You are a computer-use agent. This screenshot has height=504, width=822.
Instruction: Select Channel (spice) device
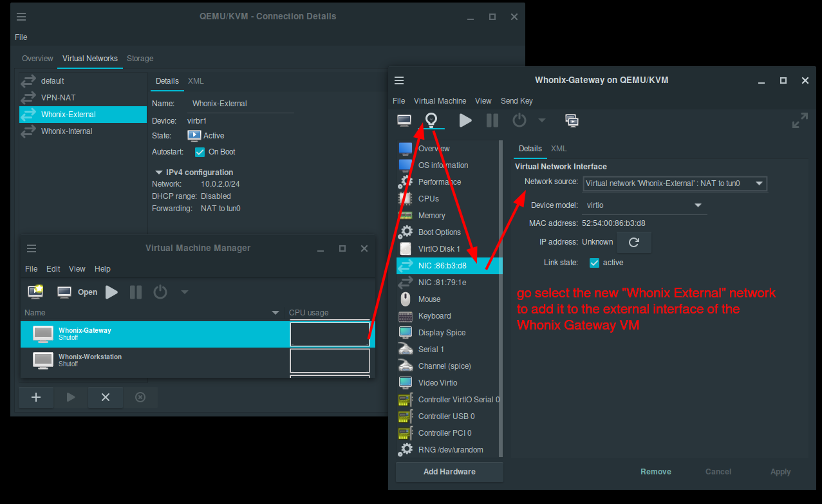(x=448, y=366)
